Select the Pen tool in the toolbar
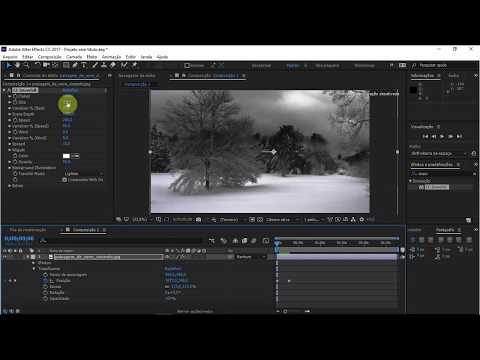The image size is (480, 360). click(x=75, y=65)
